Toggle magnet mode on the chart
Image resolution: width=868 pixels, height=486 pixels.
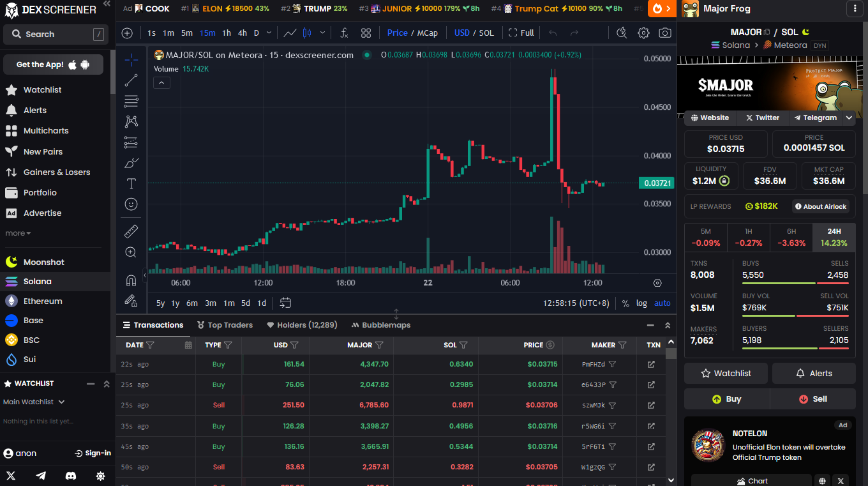tap(131, 280)
